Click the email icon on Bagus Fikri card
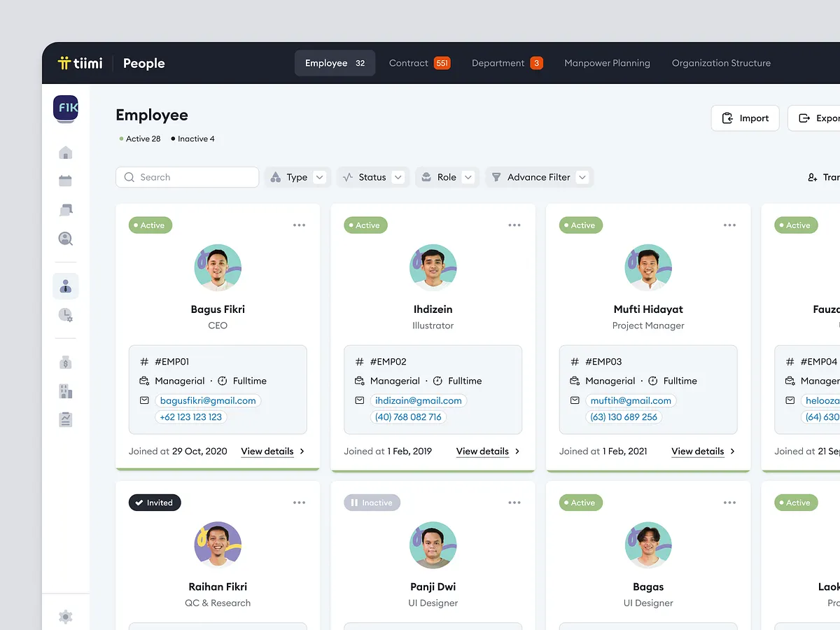 (x=144, y=400)
